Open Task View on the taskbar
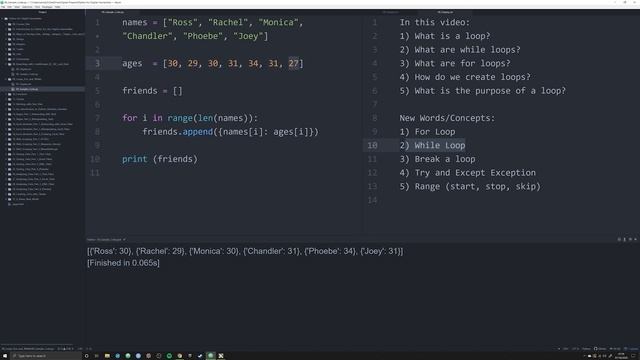Image resolution: width=640 pixels, height=360 pixels. [97, 356]
